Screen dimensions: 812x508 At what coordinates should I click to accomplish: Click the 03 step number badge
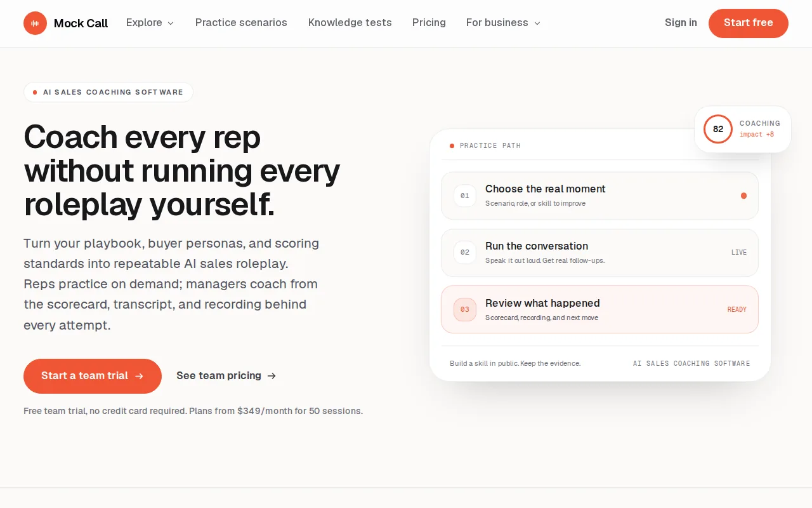tap(465, 310)
